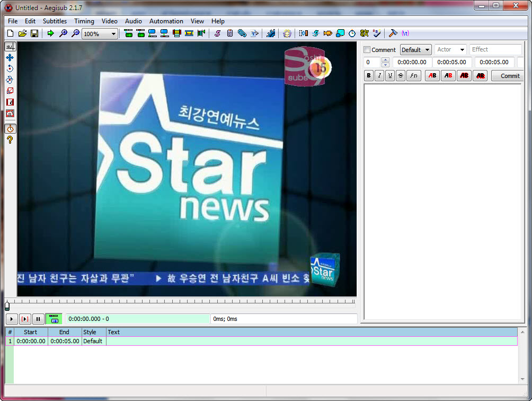Viewport: 532px width, 401px height.
Task: Open visual typesetting help question icon
Action: click(x=10, y=140)
